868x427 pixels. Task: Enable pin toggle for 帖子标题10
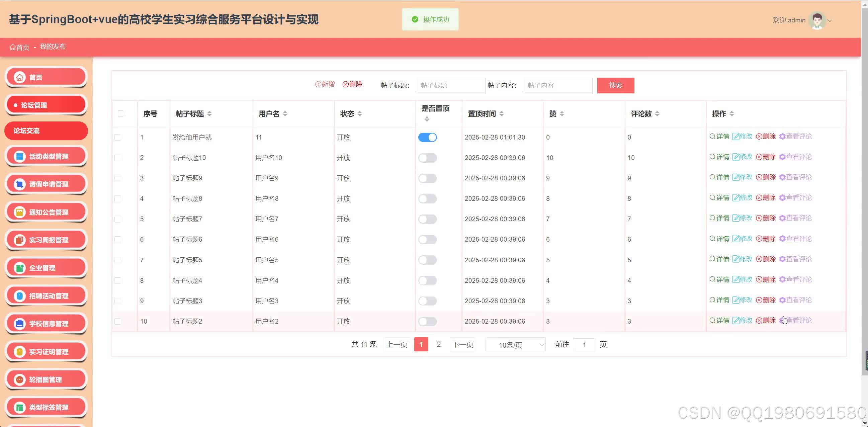427,158
